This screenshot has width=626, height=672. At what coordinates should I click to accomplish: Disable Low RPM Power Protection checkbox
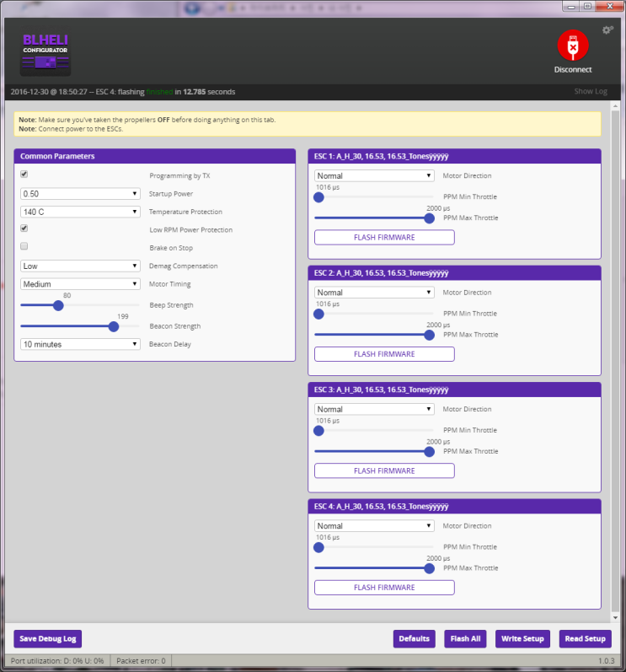tap(24, 228)
